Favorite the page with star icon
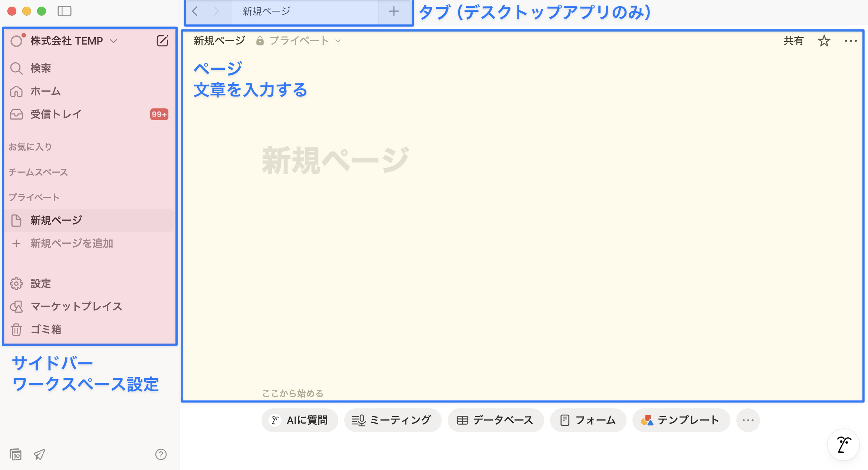The height and width of the screenshot is (470, 868). click(x=824, y=41)
